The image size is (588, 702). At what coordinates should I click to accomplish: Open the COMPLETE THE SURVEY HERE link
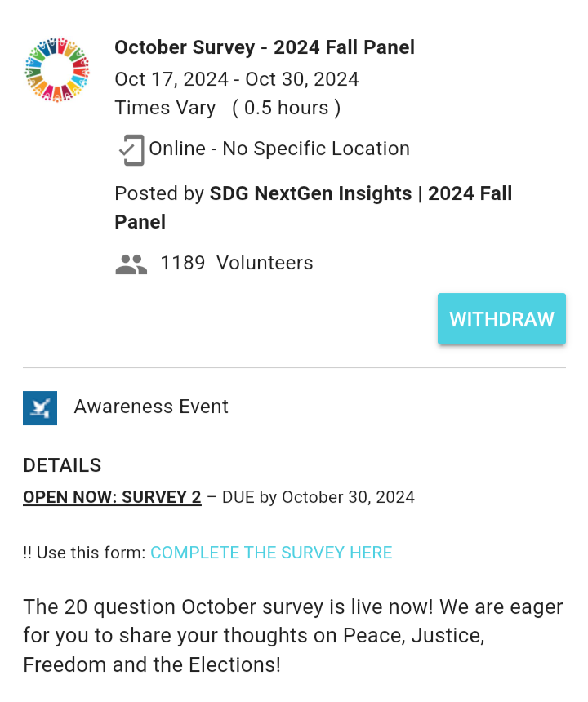[x=271, y=553]
